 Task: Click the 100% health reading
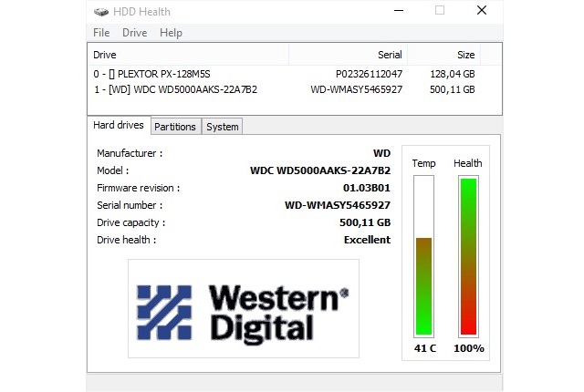469,348
